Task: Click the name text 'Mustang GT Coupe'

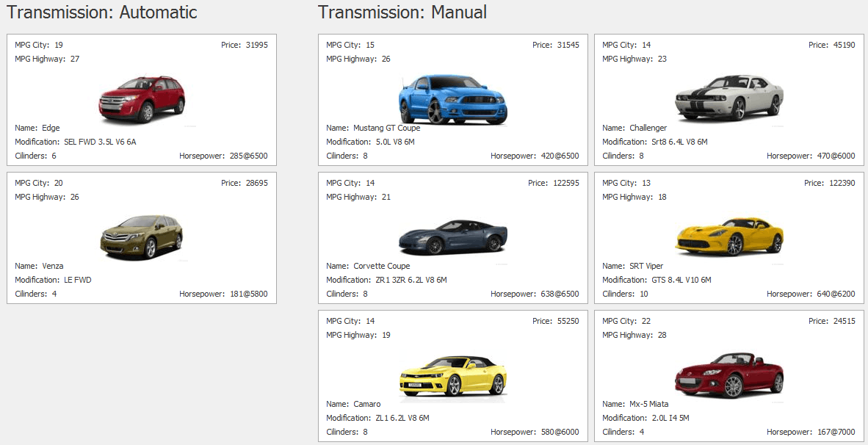Action: (387, 128)
